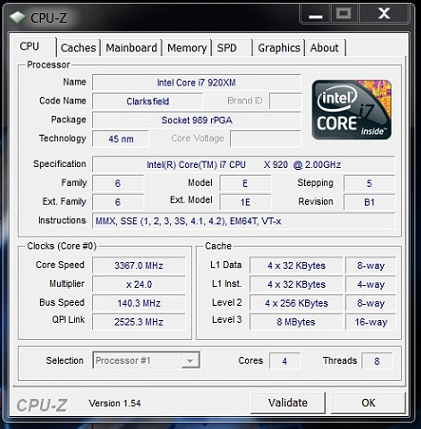Select the Memory tab
Viewport: 421px width, 429px height.
(x=187, y=48)
